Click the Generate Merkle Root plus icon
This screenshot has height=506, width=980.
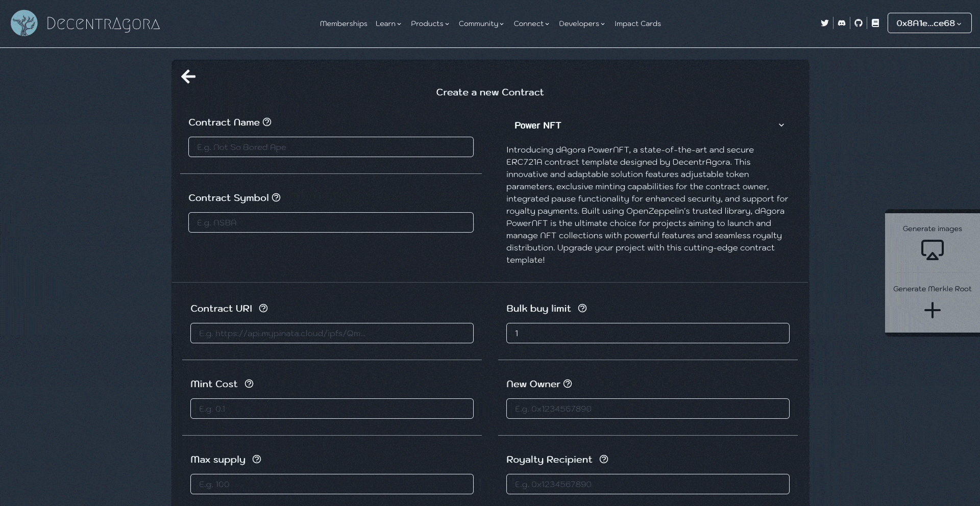coord(932,310)
